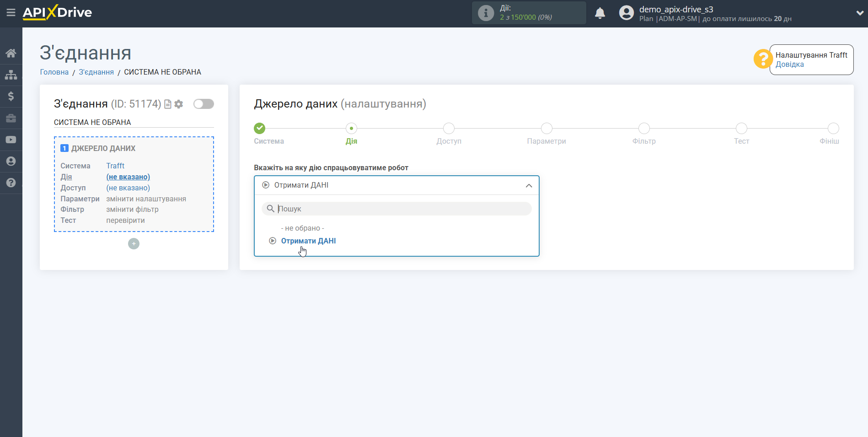Open the Home sidebar icon

(11, 53)
